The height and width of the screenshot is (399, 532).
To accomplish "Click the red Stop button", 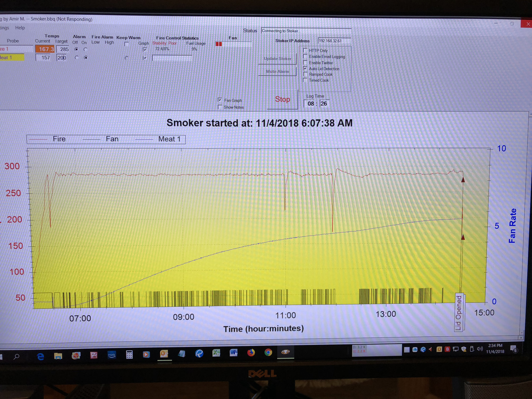I will (x=282, y=99).
